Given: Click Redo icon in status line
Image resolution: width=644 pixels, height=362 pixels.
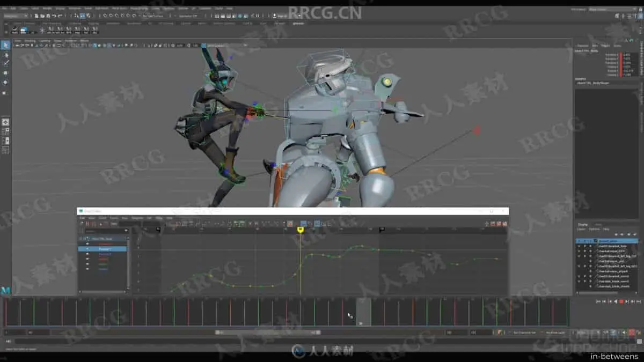Looking at the screenshot, I should (60, 16).
